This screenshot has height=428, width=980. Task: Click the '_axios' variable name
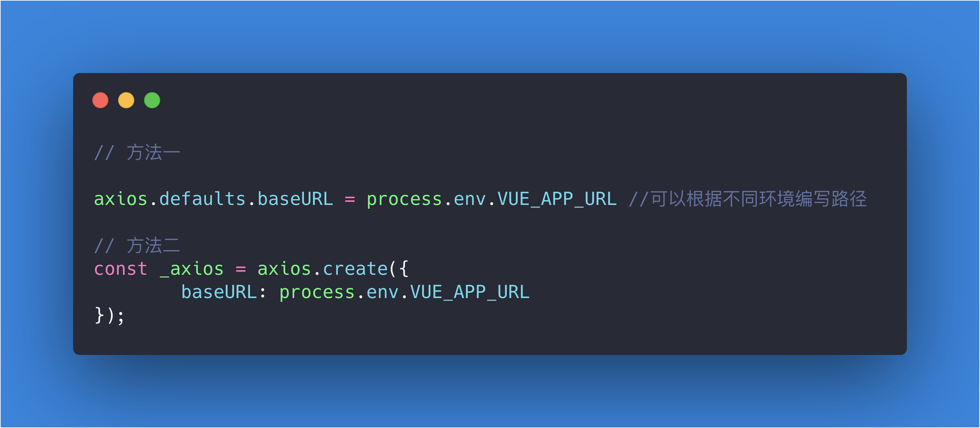tap(191, 269)
